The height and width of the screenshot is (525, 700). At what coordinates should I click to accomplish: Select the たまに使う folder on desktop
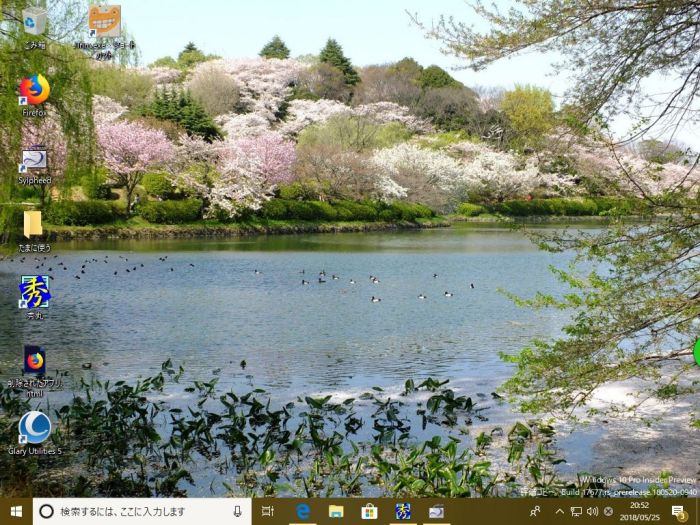pos(33,224)
